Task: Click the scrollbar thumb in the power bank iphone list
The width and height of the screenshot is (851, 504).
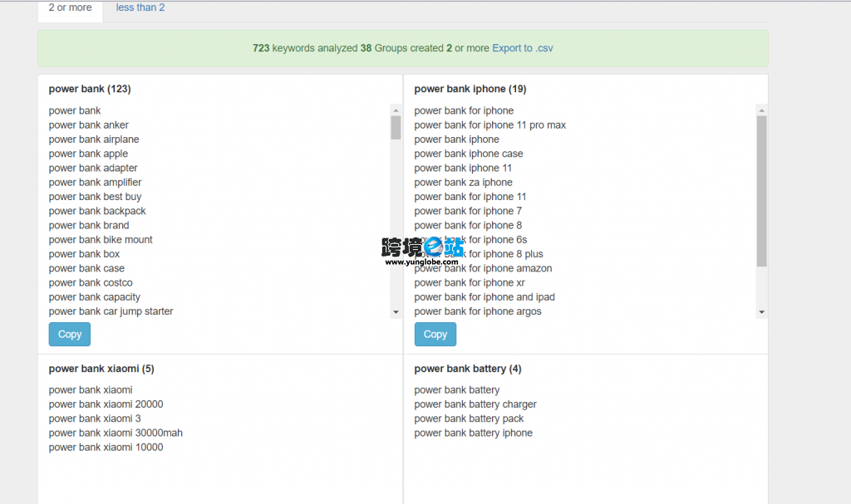Action: pos(761,191)
